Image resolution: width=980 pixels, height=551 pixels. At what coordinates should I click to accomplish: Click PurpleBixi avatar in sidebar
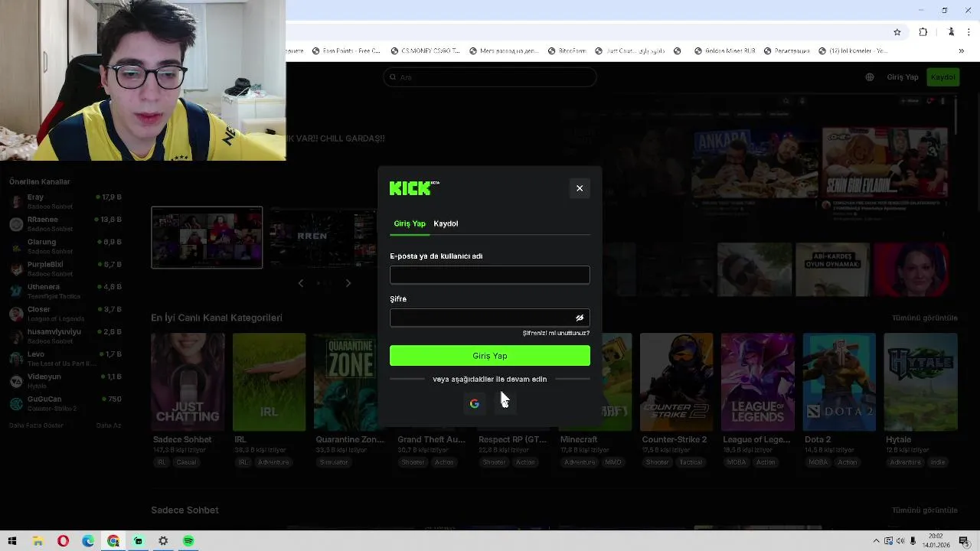click(x=16, y=269)
